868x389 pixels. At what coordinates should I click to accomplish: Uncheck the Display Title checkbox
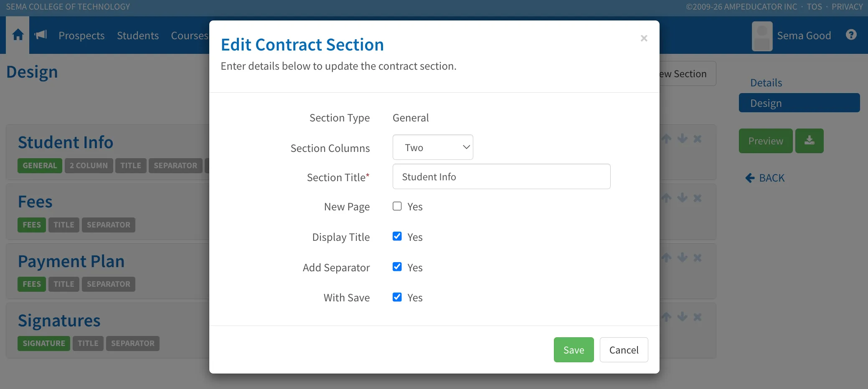coord(397,236)
